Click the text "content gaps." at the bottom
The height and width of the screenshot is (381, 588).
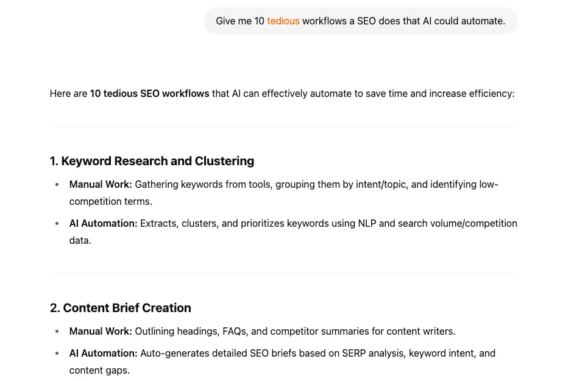[x=99, y=371]
